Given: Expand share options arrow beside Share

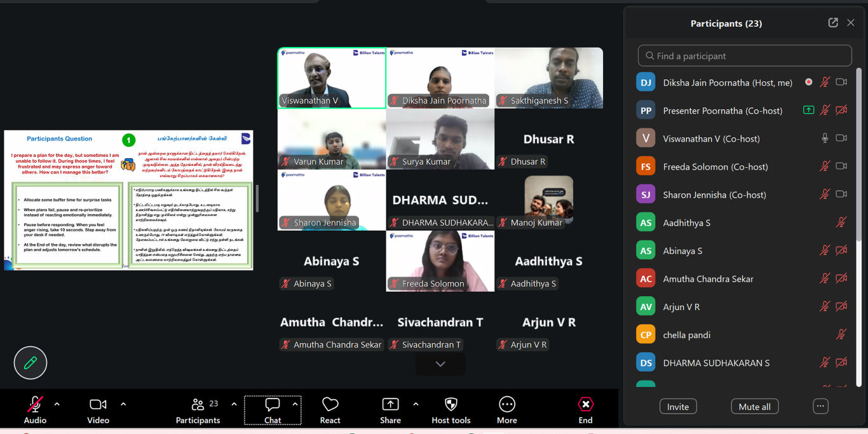Looking at the screenshot, I should point(416,404).
